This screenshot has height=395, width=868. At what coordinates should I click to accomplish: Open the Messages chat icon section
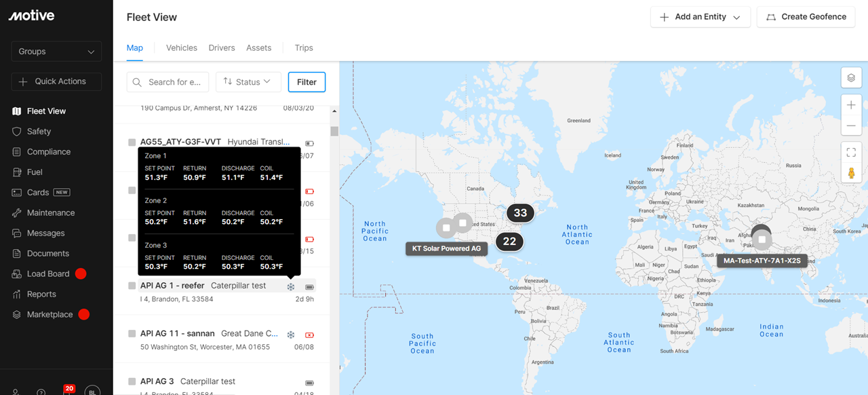(17, 233)
